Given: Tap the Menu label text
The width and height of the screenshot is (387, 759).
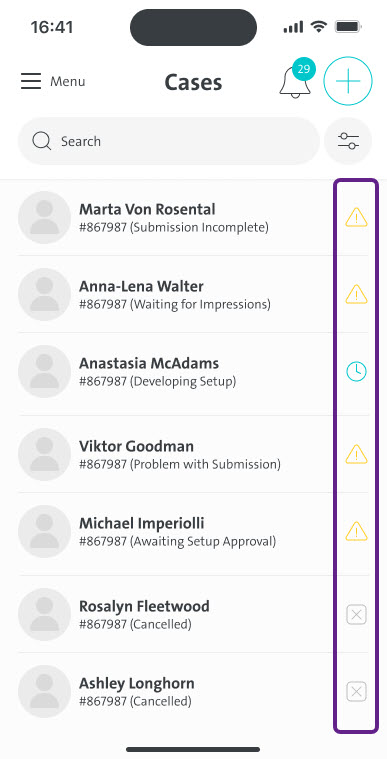Looking at the screenshot, I should [x=68, y=81].
